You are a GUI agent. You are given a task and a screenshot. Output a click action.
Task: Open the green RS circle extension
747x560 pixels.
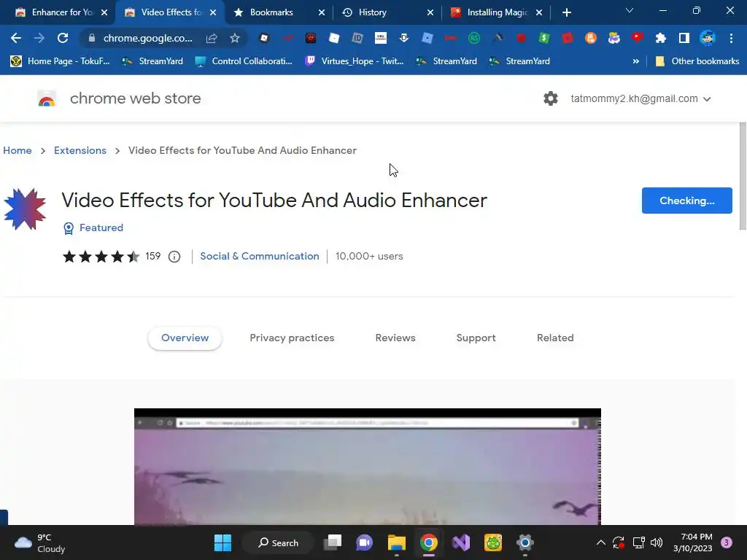[474, 38]
